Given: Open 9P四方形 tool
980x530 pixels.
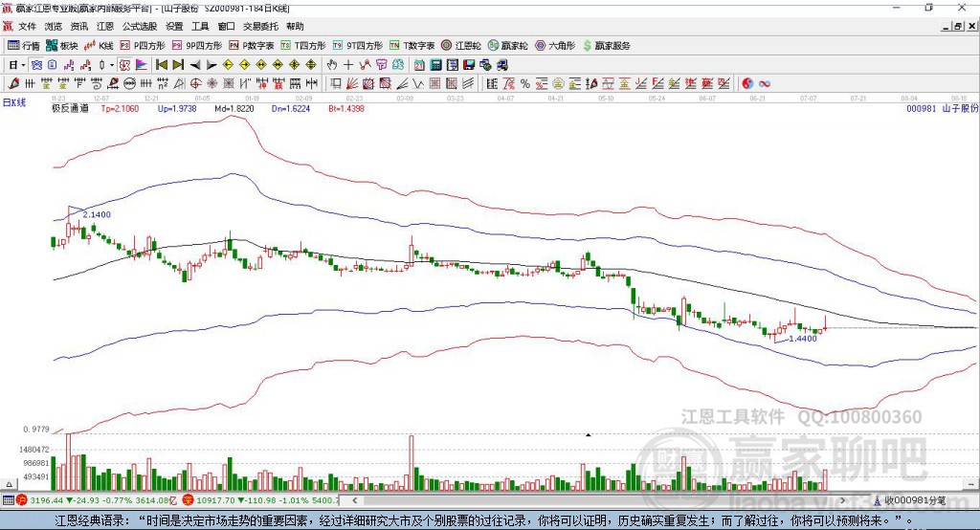Looking at the screenshot, I should pyautogui.click(x=197, y=46).
